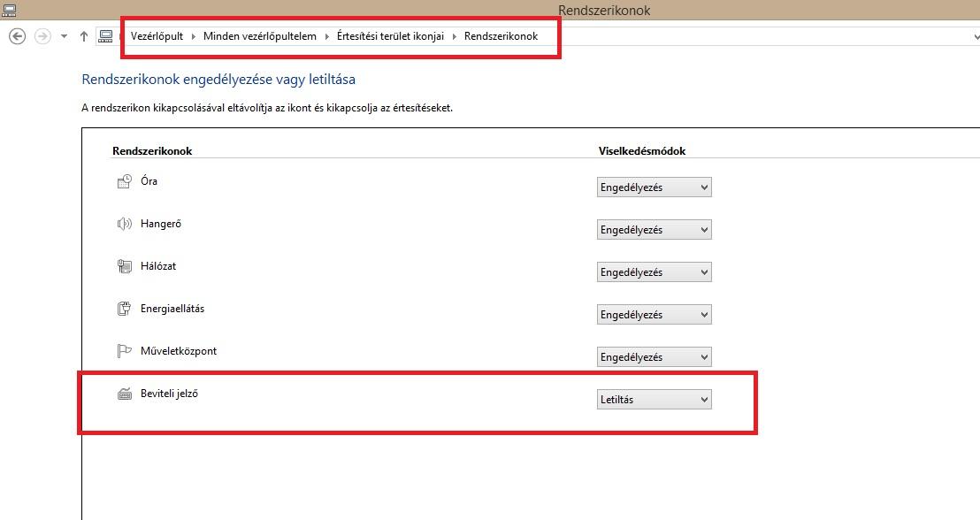980x520 pixels.
Task: Open the Műveletközpont behavior dropdown
Action: click(655, 357)
